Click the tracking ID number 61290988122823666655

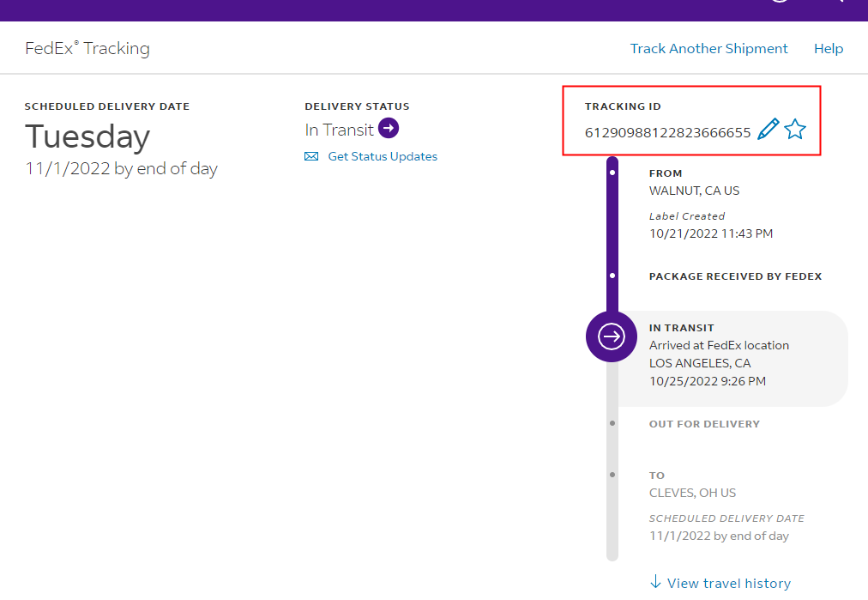coord(667,132)
